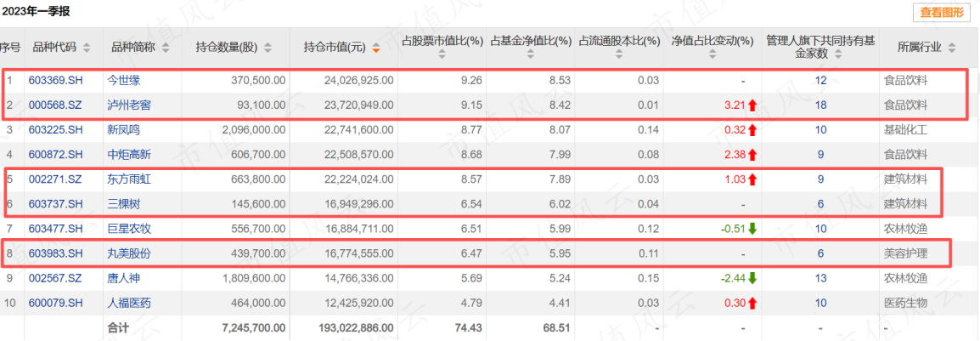Open the 三棵树 stock link
980x341 pixels.
122,204
